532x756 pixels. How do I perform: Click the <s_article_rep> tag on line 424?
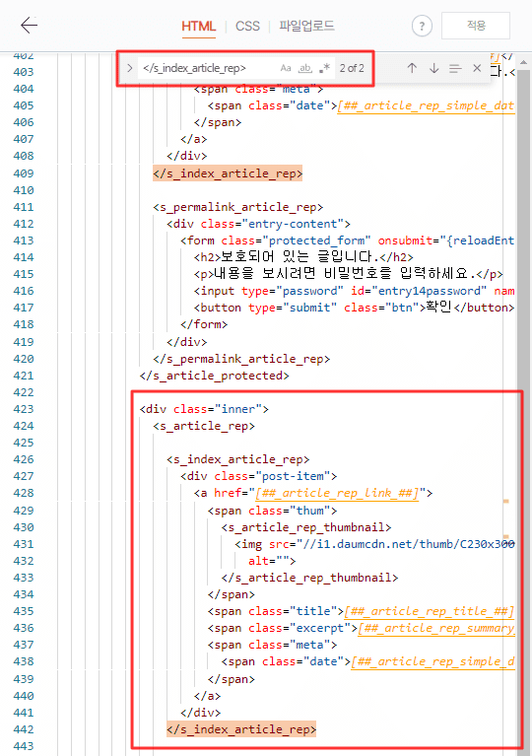click(x=204, y=426)
